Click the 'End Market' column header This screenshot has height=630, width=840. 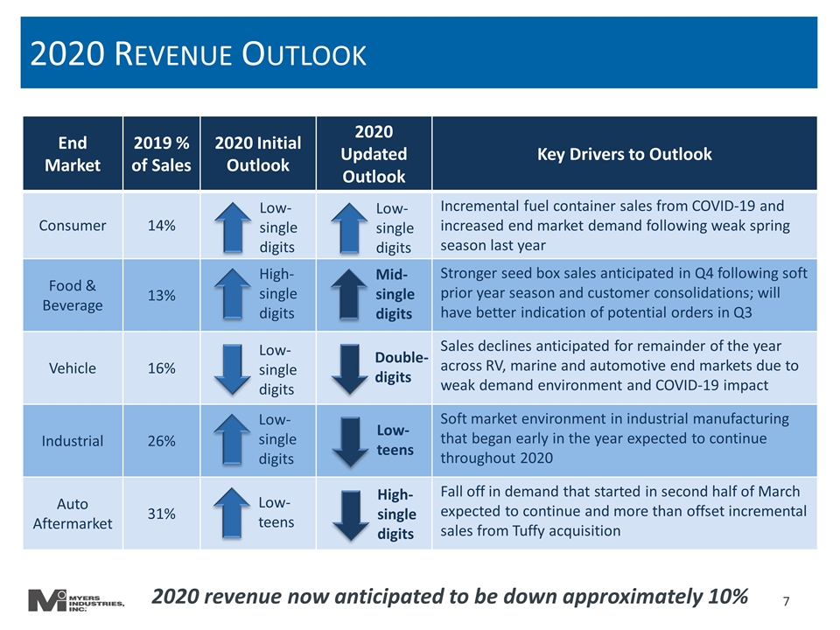73,154
